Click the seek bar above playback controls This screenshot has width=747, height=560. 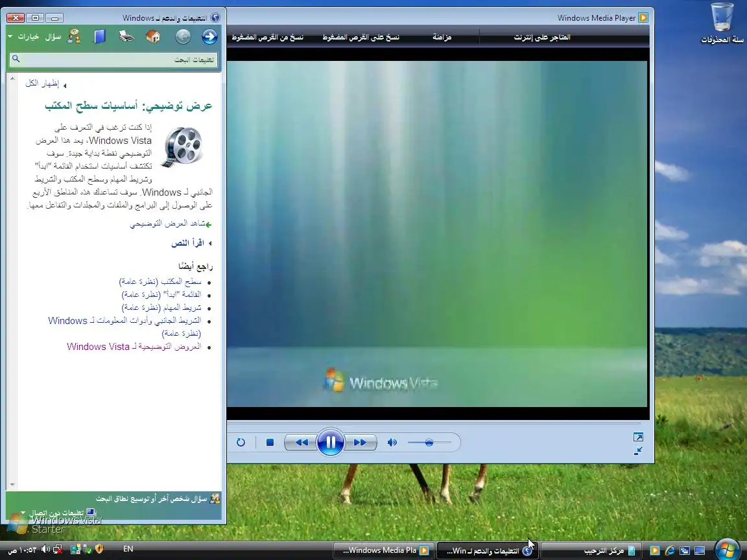pos(434,423)
